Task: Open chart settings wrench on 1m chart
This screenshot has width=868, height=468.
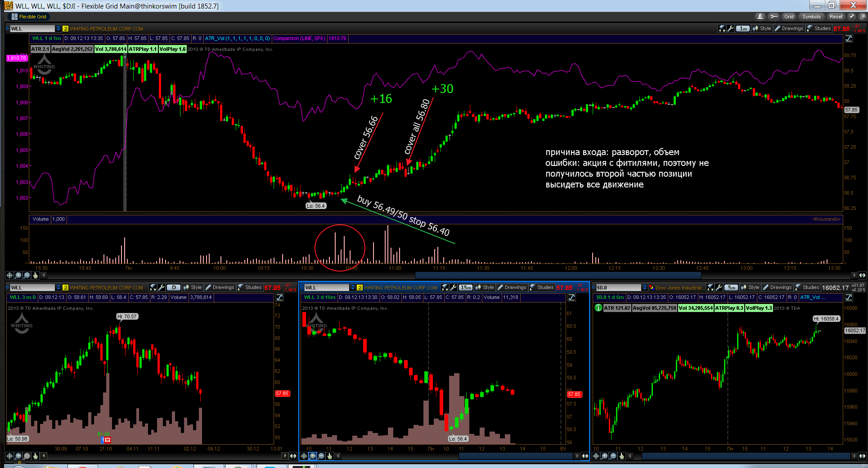Action: coord(731,28)
